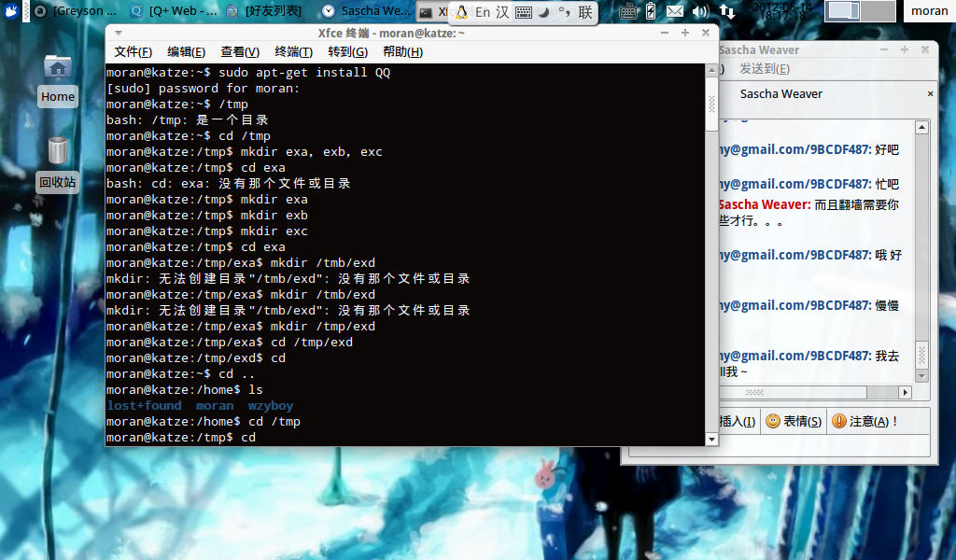Toggle the half-moon width mode icon
Screen dimensions: 956x560
(x=543, y=12)
